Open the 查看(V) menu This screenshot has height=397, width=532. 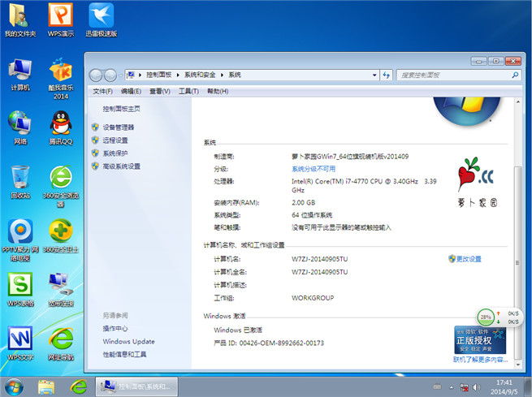(x=160, y=92)
